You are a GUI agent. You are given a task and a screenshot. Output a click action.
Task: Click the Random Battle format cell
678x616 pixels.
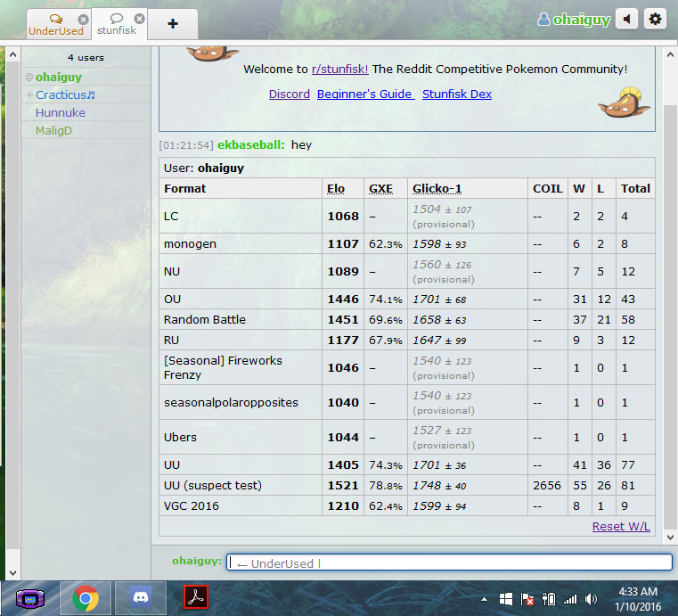(x=241, y=320)
